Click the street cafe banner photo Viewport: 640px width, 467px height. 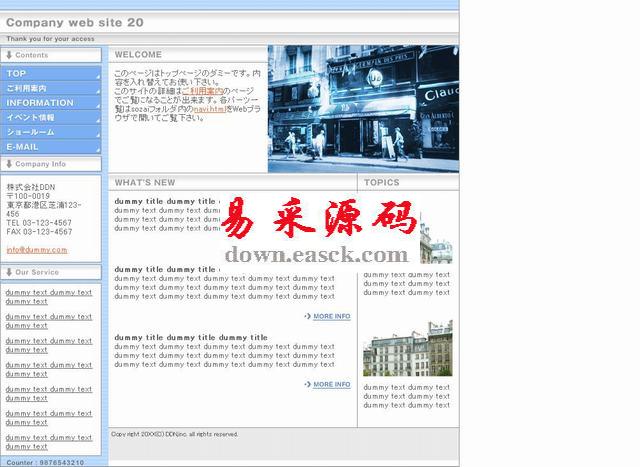363,109
